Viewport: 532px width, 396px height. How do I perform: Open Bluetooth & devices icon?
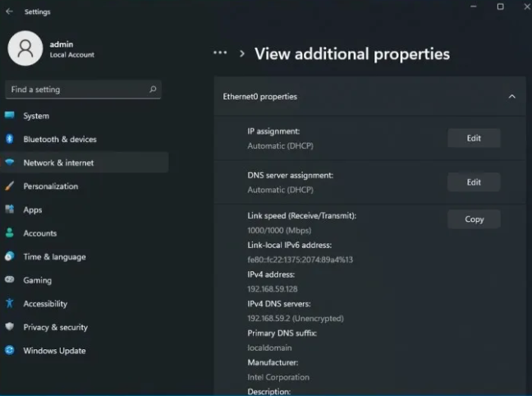(x=10, y=140)
